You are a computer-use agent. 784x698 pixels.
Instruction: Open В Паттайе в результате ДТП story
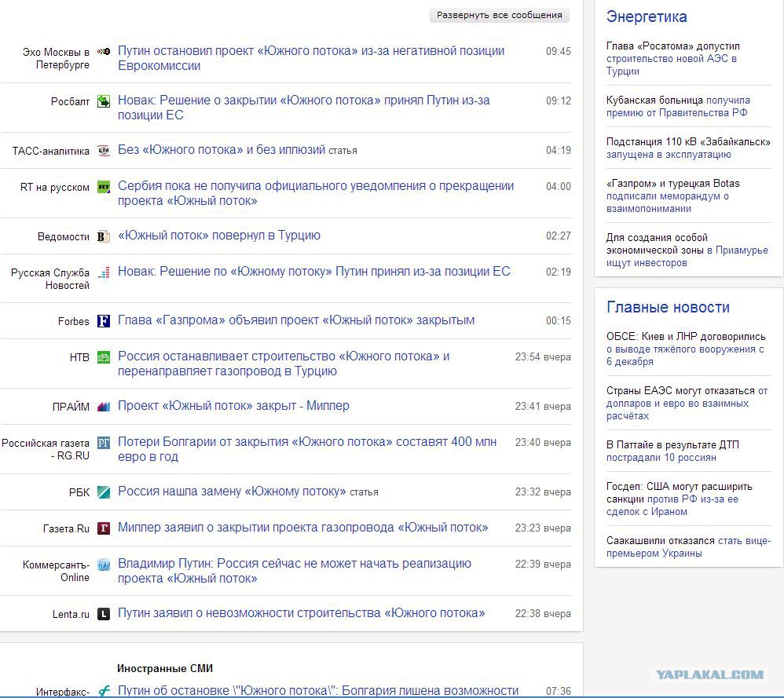pos(672,451)
